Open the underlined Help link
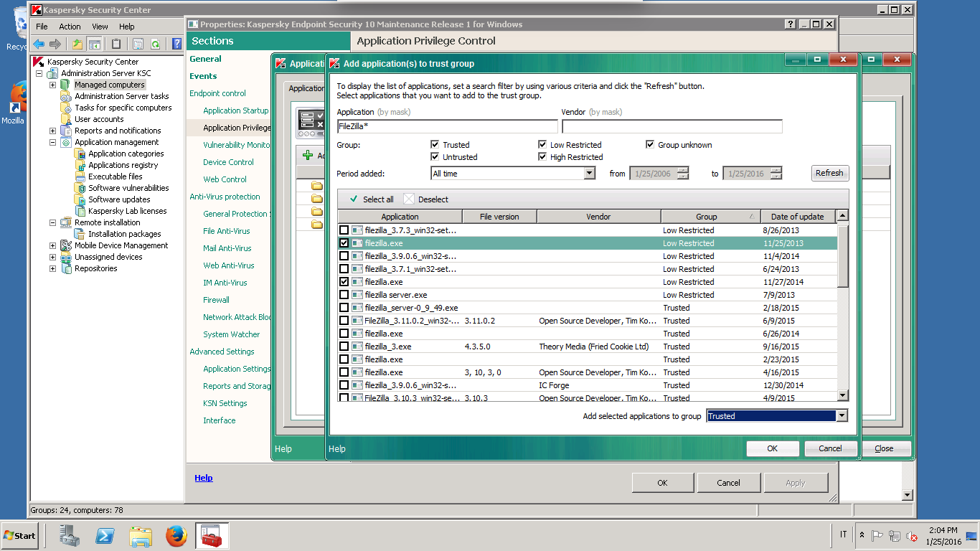The image size is (980, 551). point(204,478)
